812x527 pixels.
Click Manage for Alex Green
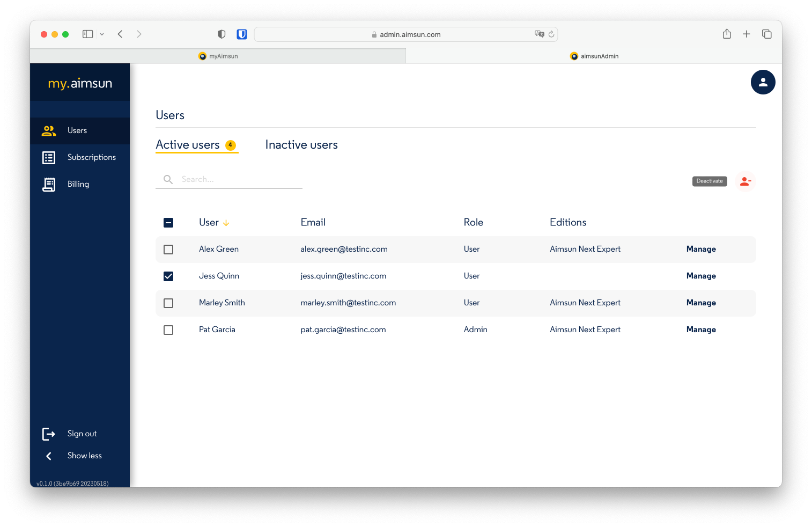coord(701,249)
